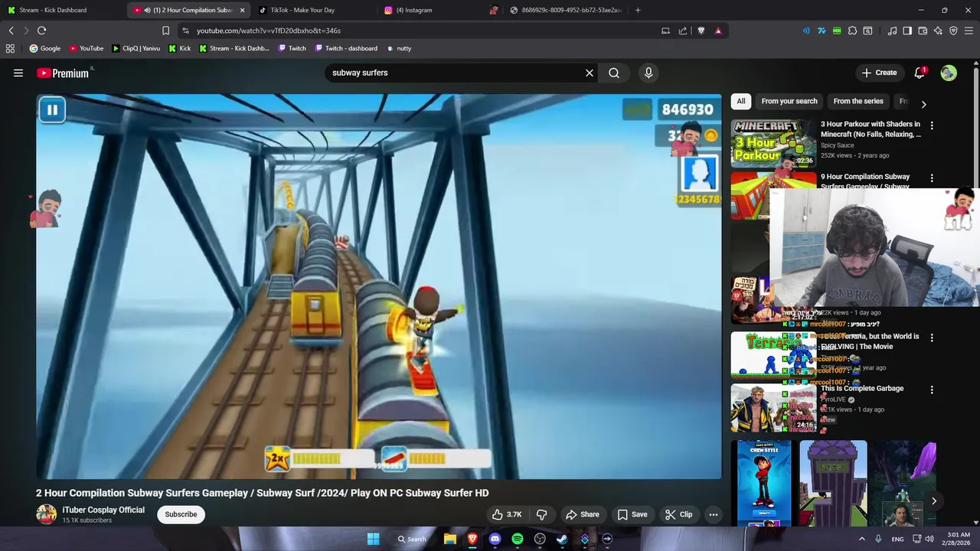This screenshot has width=980, height=551.
Task: Open Windows Start menu
Action: [373, 539]
